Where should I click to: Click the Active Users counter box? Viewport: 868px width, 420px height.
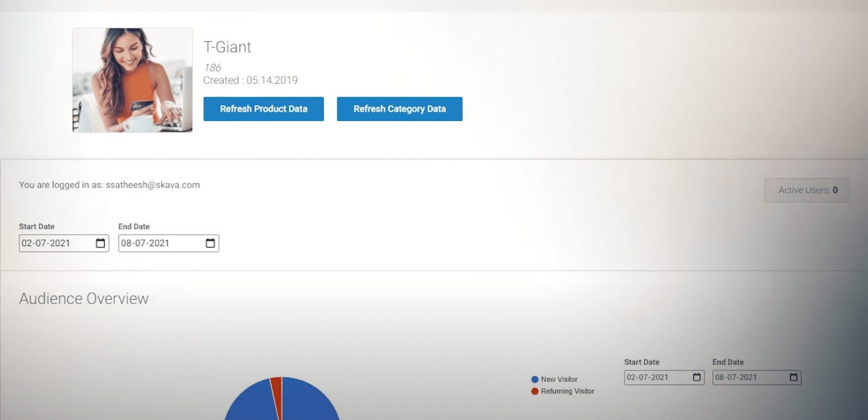tap(807, 190)
